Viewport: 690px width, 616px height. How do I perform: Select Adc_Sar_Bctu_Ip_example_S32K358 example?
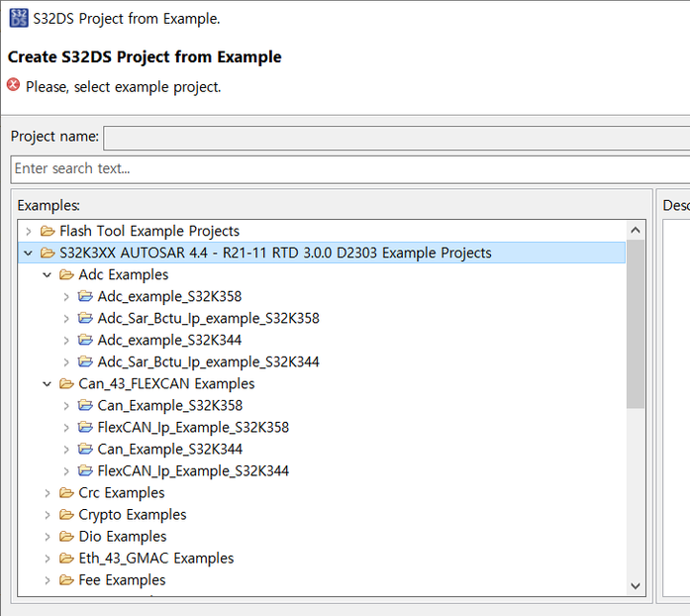208,318
